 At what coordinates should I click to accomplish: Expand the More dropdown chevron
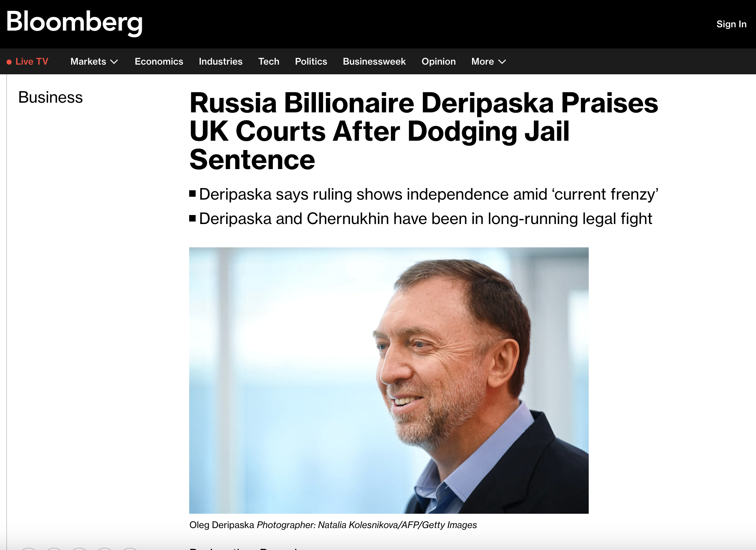[x=502, y=62]
